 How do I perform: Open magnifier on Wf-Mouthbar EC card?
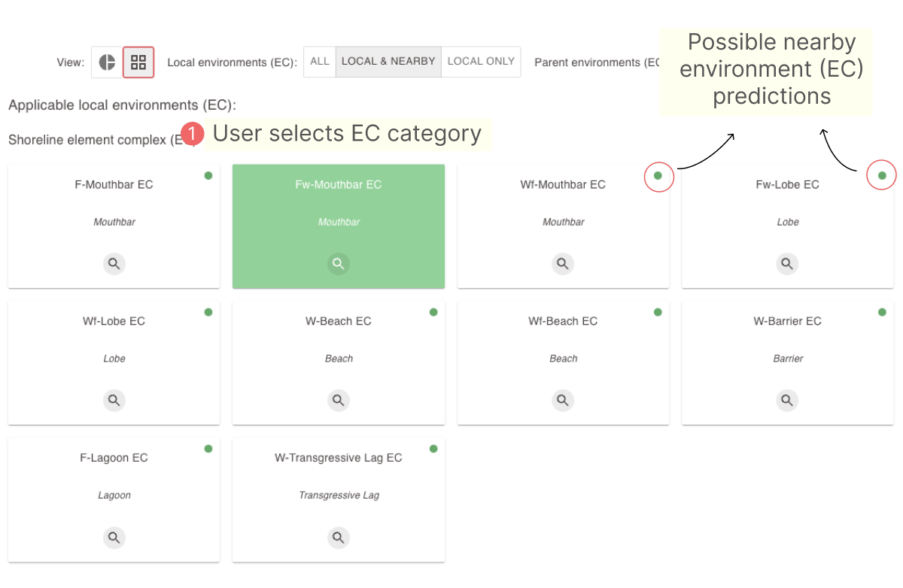(x=563, y=264)
